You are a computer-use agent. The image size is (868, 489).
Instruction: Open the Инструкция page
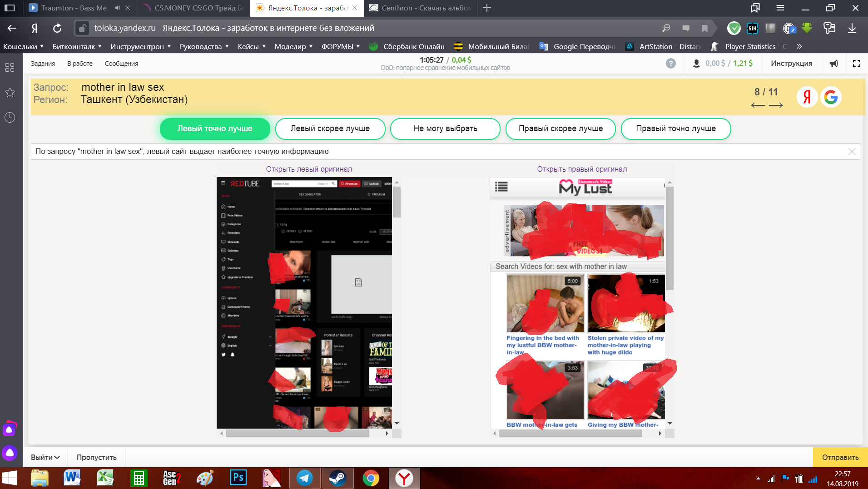791,64
